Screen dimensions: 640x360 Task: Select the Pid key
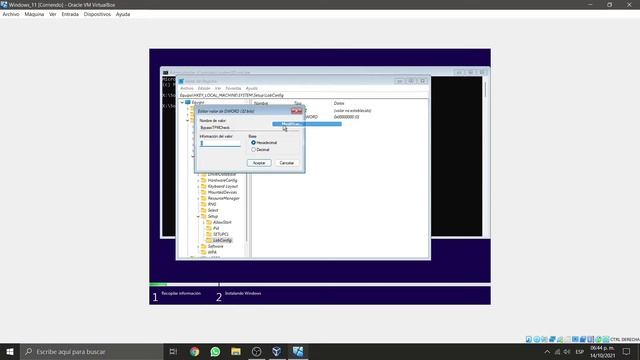tap(216, 228)
